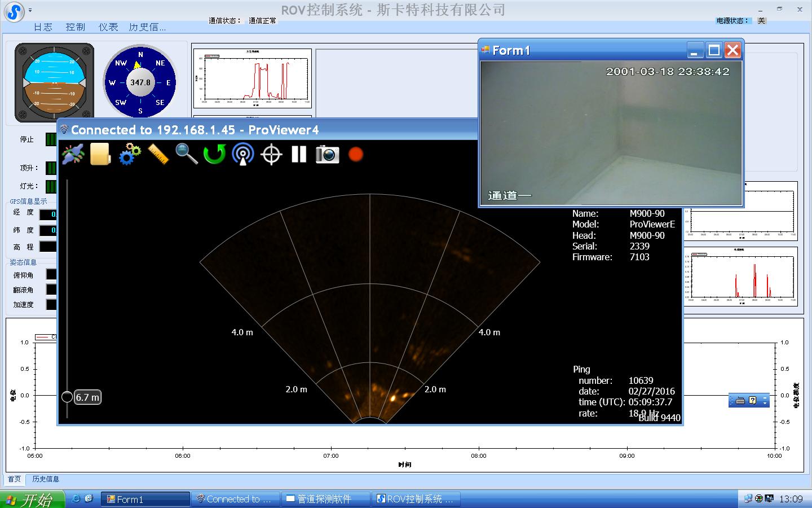This screenshot has width=812, height=508.
Task: Click the second quick launch icon
Action: point(89,499)
